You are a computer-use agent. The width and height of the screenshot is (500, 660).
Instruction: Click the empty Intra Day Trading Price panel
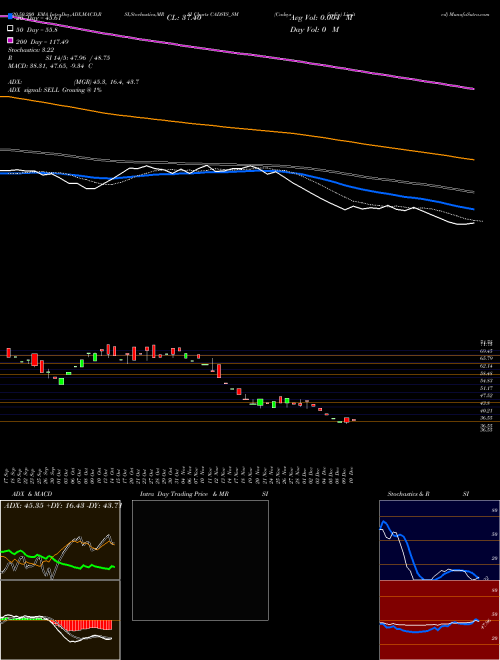[200, 560]
